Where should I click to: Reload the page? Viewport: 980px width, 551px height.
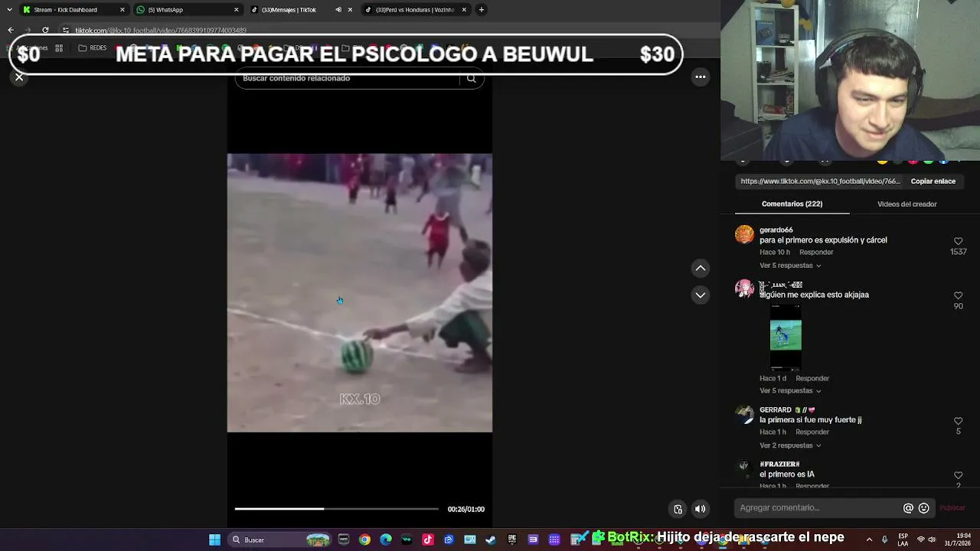(45, 31)
